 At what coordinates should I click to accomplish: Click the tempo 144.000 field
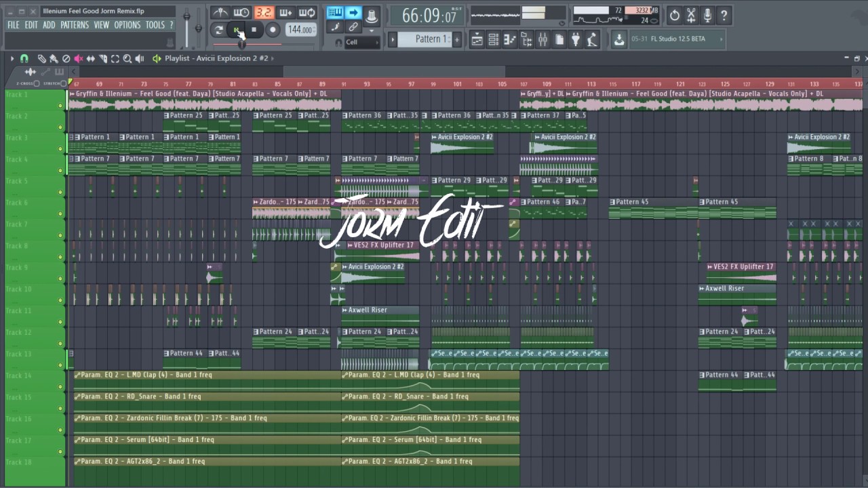tap(300, 30)
